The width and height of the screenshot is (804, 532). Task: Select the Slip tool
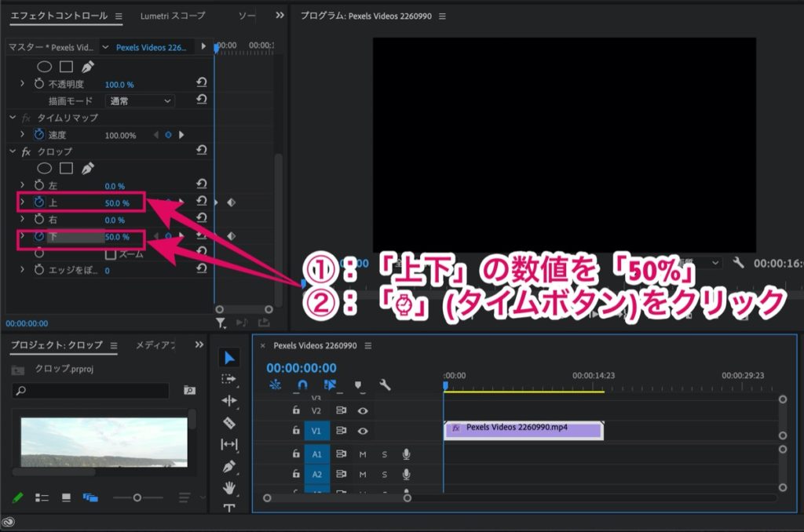point(229,444)
